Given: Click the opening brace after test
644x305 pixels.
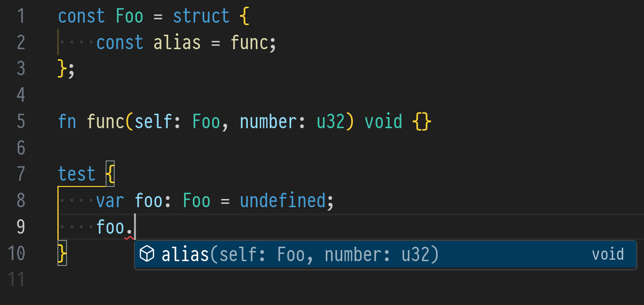Looking at the screenshot, I should (110, 174).
